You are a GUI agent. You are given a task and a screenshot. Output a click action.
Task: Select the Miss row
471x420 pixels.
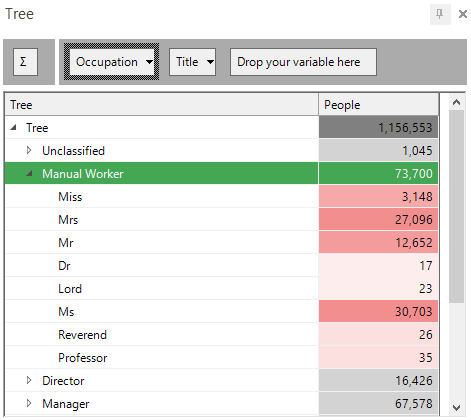point(222,197)
